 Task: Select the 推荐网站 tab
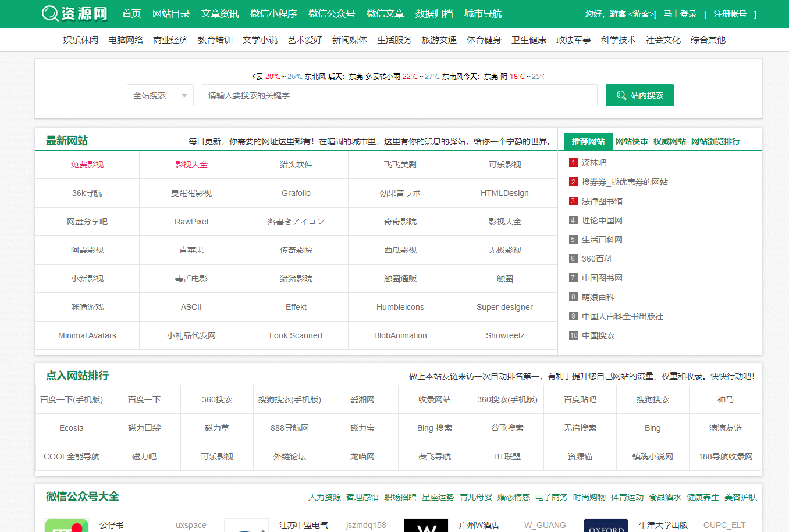coord(588,141)
